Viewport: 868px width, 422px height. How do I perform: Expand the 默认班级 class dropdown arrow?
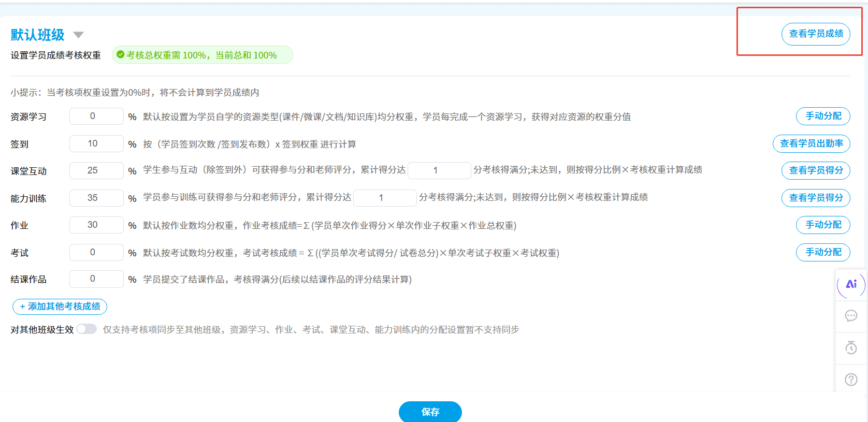coord(78,35)
